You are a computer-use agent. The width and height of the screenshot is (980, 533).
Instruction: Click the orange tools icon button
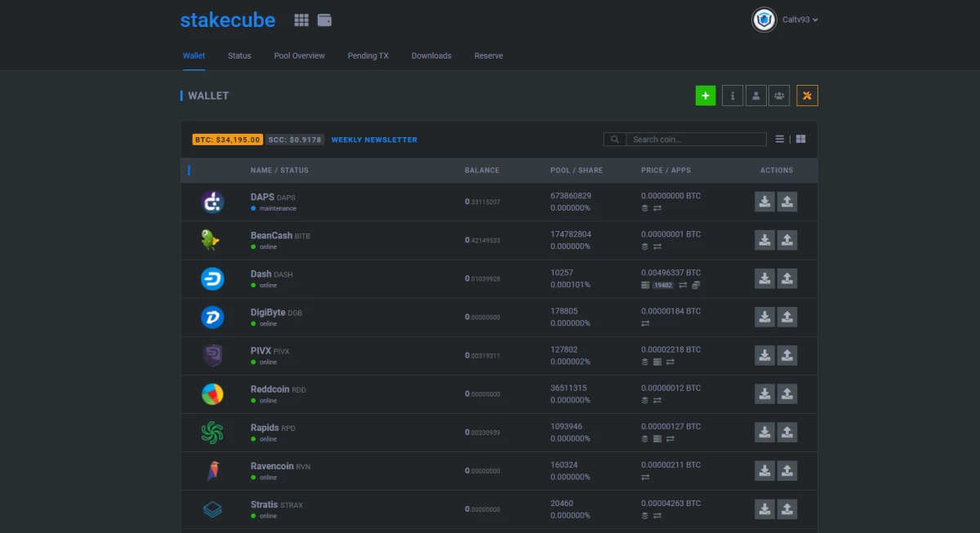[x=808, y=95]
